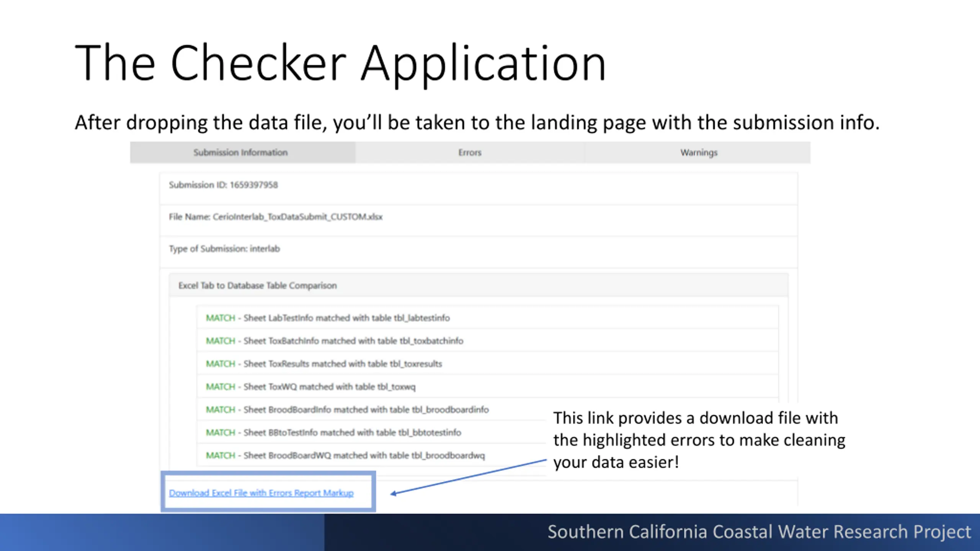The width and height of the screenshot is (980, 551).
Task: Click the File Name CerioInterlab_ToxDataSubmit_CUSTOM.xlsx row
Action: point(479,220)
